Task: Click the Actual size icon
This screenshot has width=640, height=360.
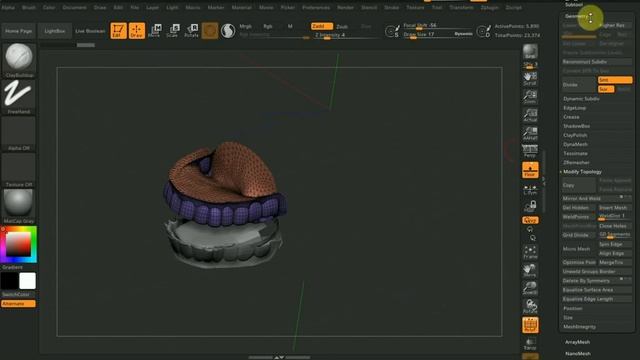Action: tap(530, 115)
